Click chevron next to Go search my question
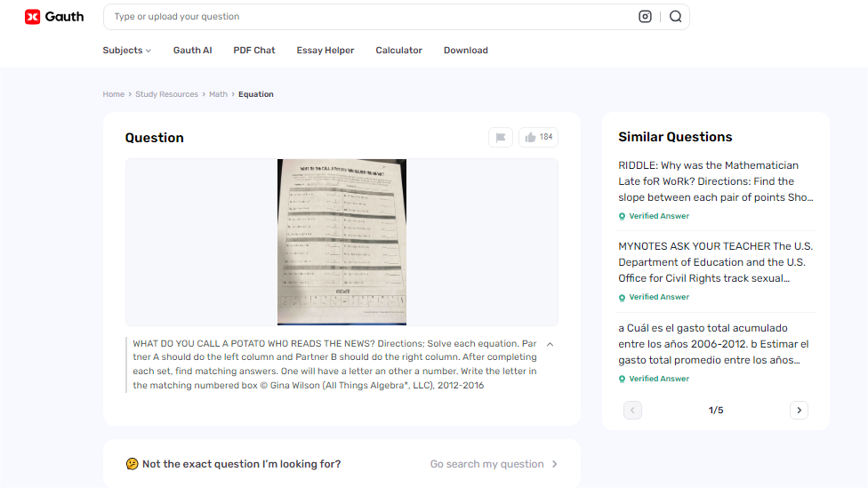Image resolution: width=868 pixels, height=488 pixels. pos(554,464)
